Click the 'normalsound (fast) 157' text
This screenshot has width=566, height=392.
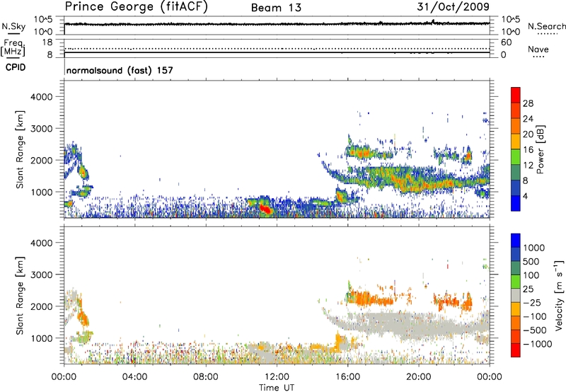(120, 70)
